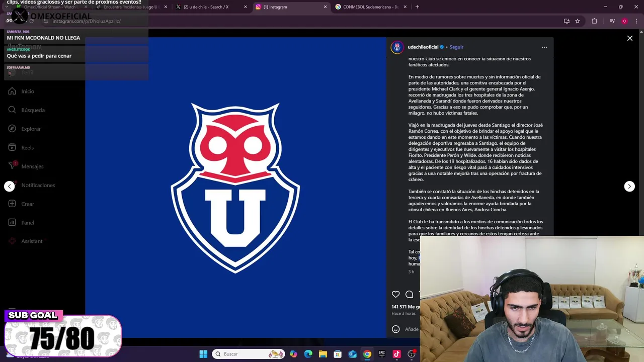Close the Instagram post overlay

point(629,38)
